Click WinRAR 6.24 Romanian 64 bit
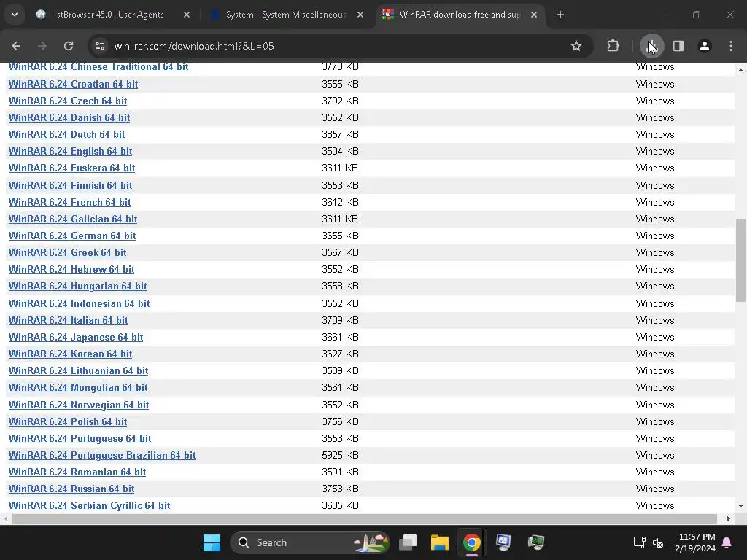 click(x=77, y=472)
